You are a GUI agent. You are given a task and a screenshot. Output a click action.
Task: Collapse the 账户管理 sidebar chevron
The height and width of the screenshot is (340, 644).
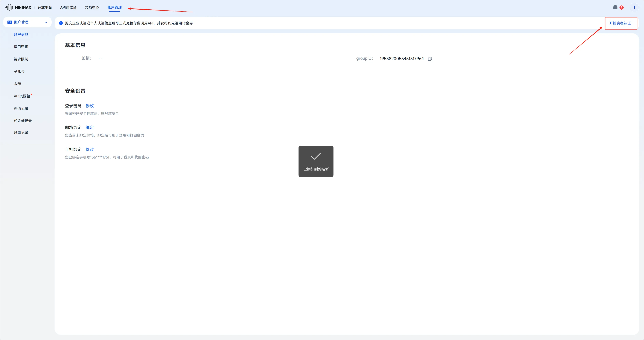coord(46,22)
